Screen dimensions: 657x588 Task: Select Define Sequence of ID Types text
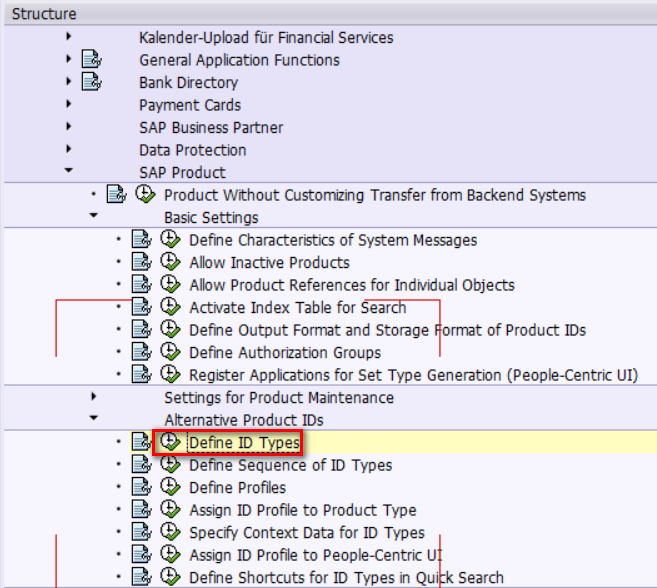coord(291,465)
